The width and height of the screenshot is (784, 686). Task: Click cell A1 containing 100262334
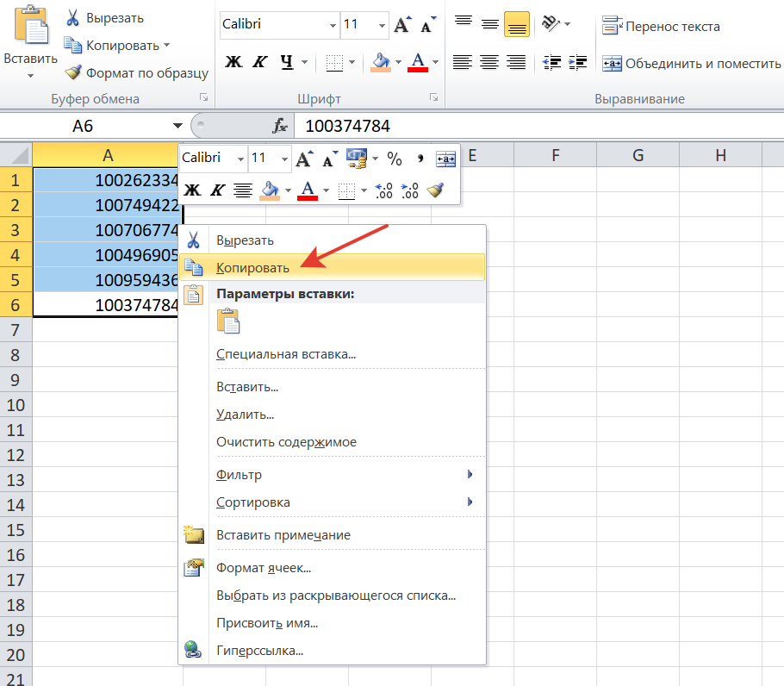click(107, 180)
